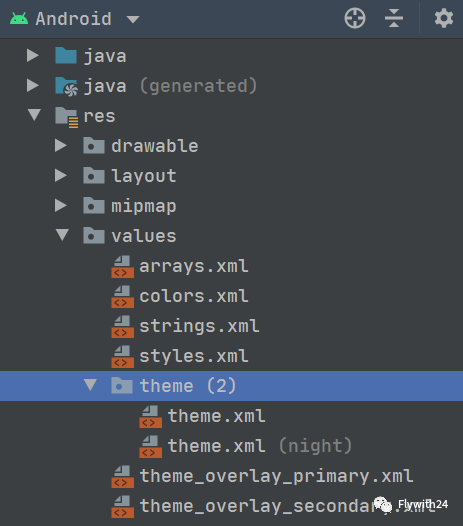Select colors.xml file name
The image size is (463, 526).
coord(194,296)
